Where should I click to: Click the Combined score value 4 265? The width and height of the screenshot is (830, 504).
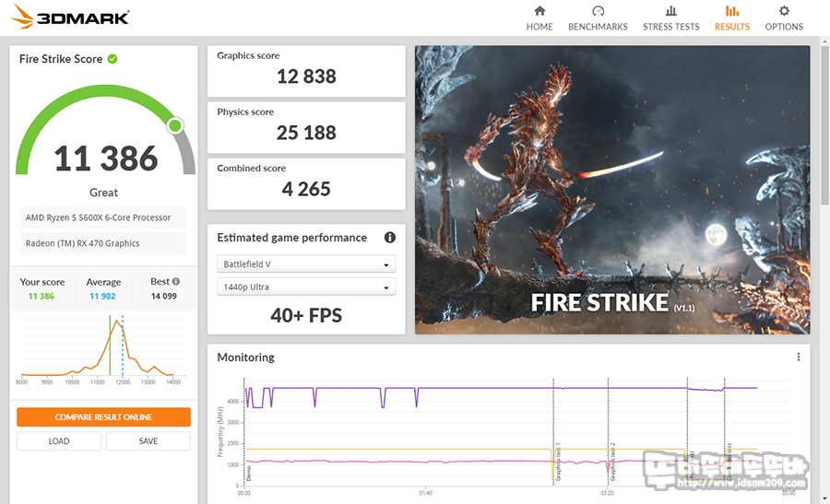coord(306,189)
